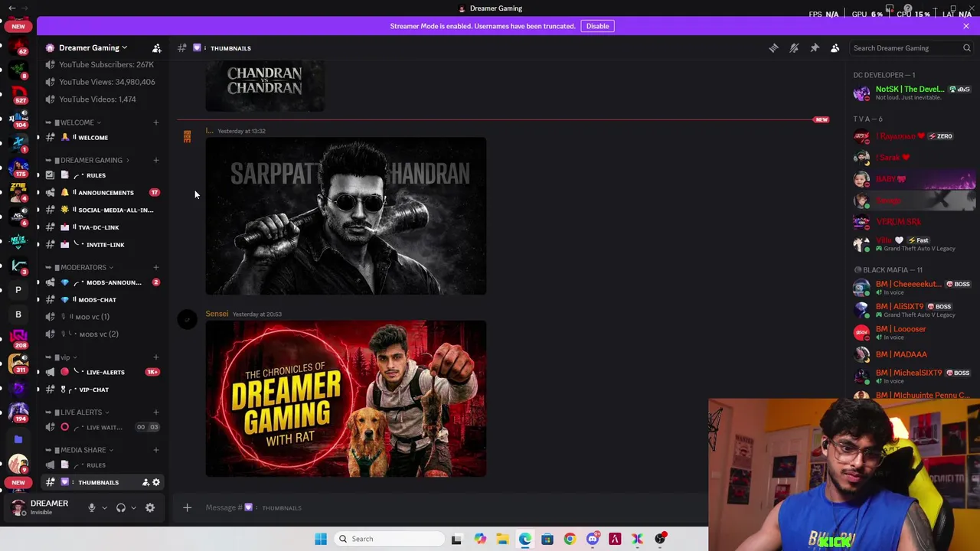This screenshot has height=551, width=980.
Task: Click the plus attachment button in message bar
Action: pos(187,507)
